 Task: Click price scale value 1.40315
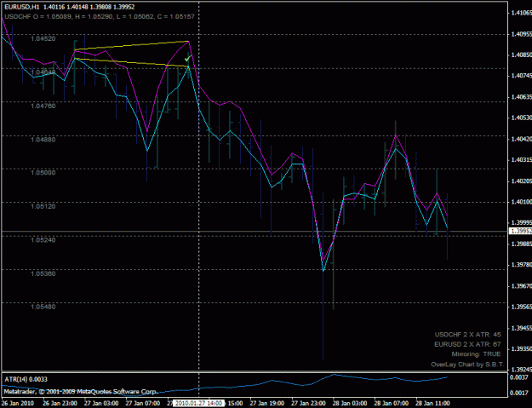click(x=521, y=160)
